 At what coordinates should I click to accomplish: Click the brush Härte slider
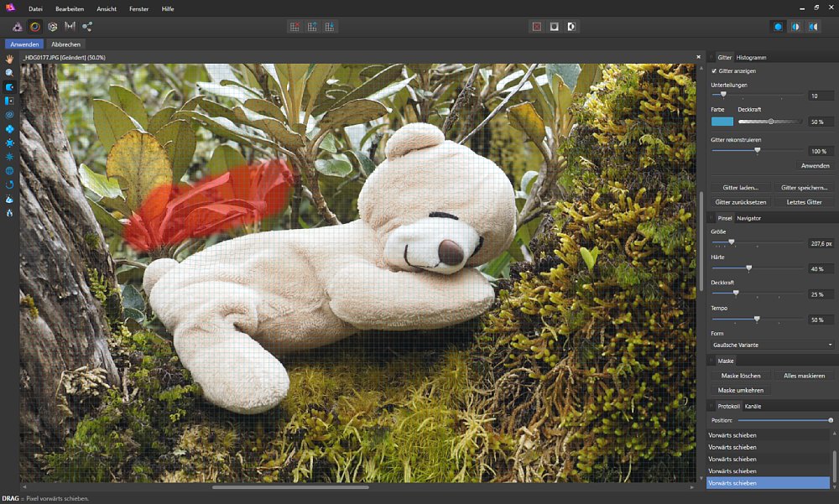758,268
